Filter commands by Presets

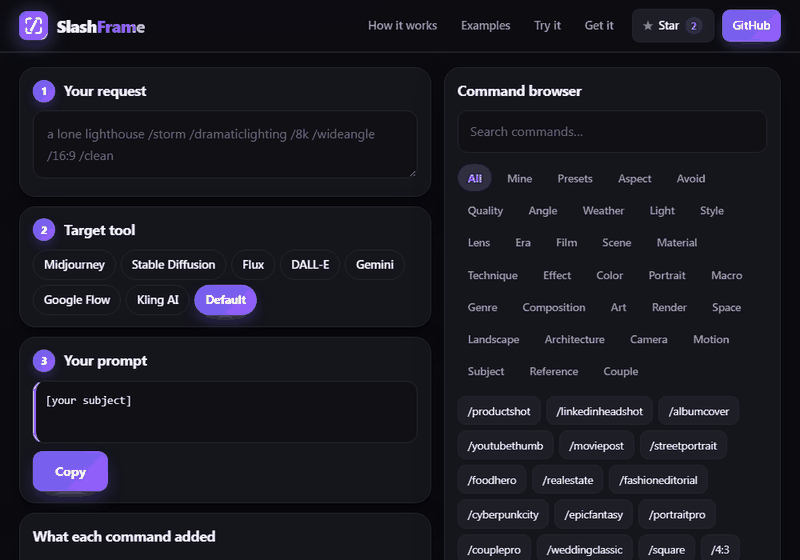575,179
